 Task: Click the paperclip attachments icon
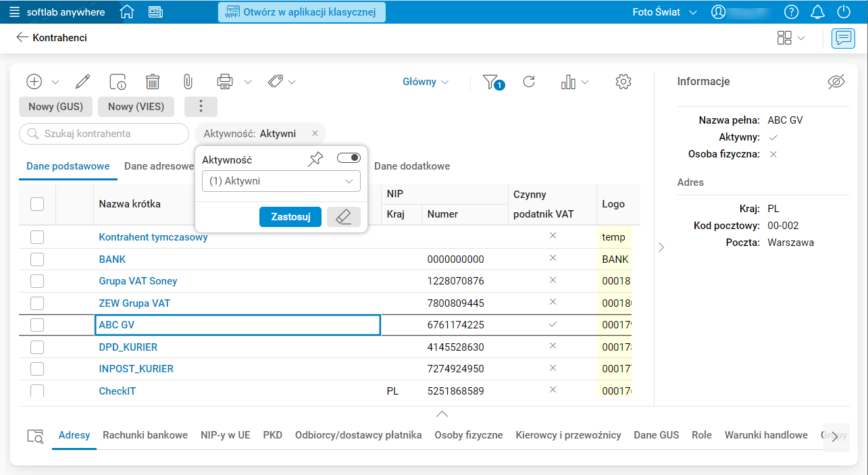188,82
